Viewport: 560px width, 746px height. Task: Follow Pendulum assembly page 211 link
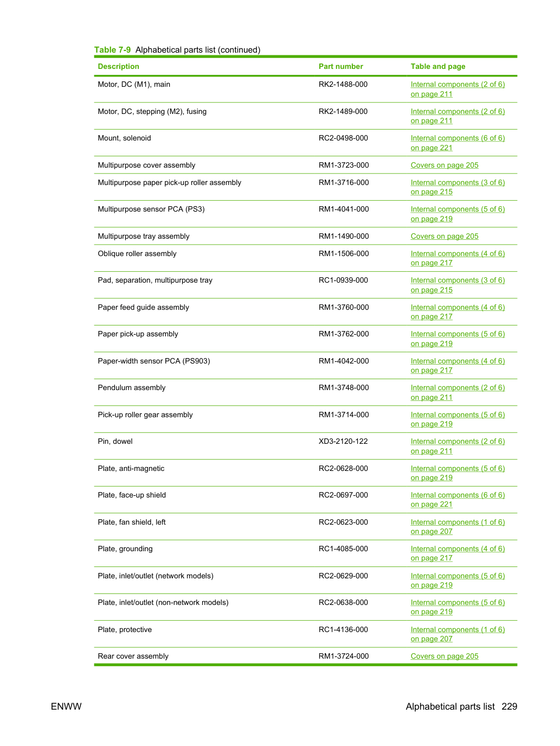click(x=458, y=392)
